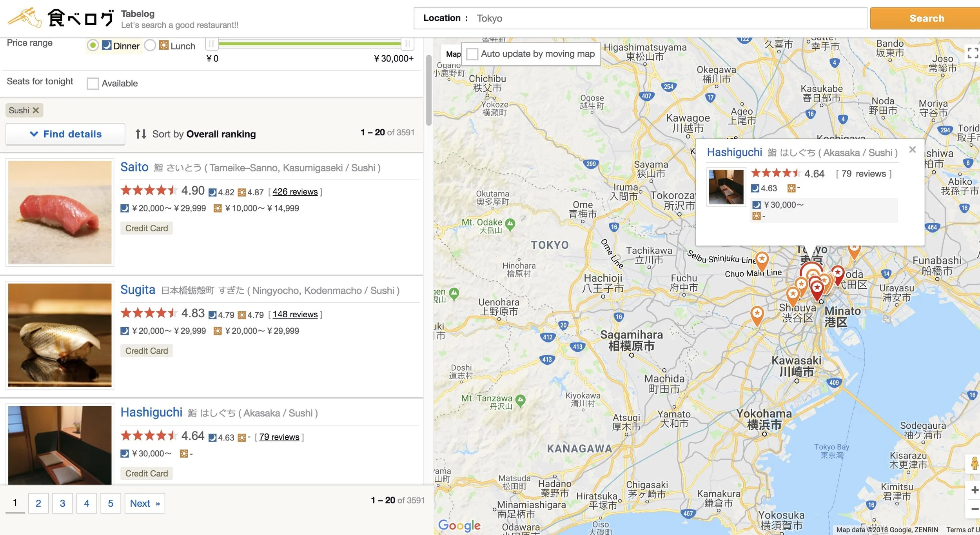Click the Next page button
Screen dimensions: 980x535
pyautogui.click(x=145, y=503)
